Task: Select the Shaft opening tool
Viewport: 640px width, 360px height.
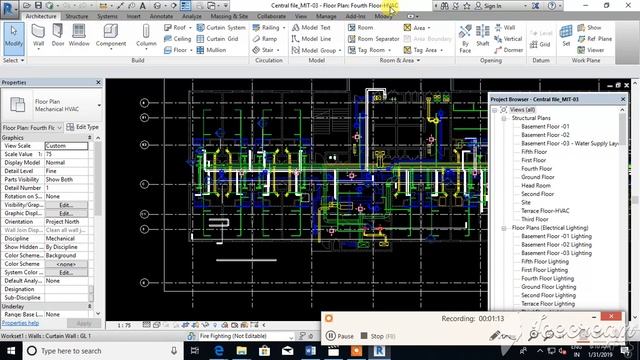Action: pos(482,36)
